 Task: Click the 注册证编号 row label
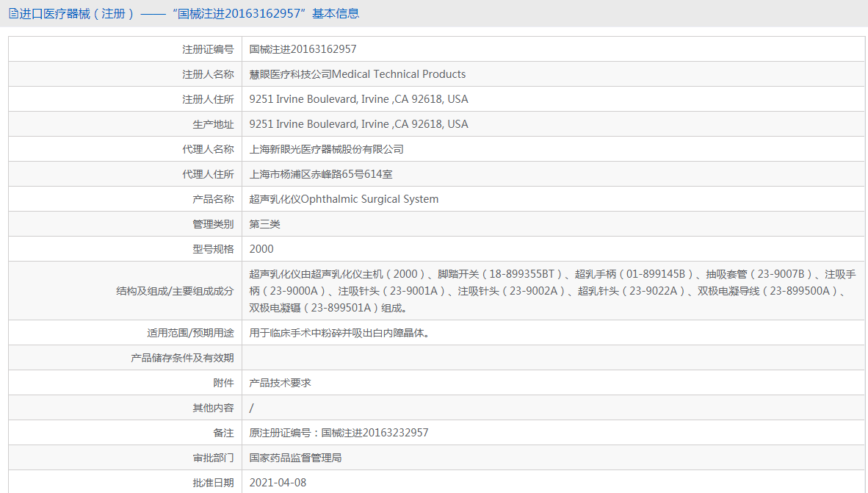[208, 49]
